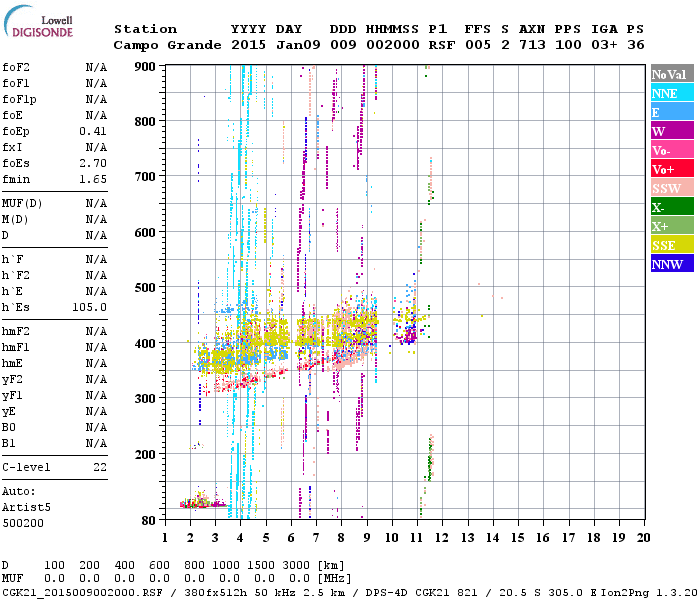Click the 80 km height axis label
This screenshot has width=700, height=600.
pos(149,520)
